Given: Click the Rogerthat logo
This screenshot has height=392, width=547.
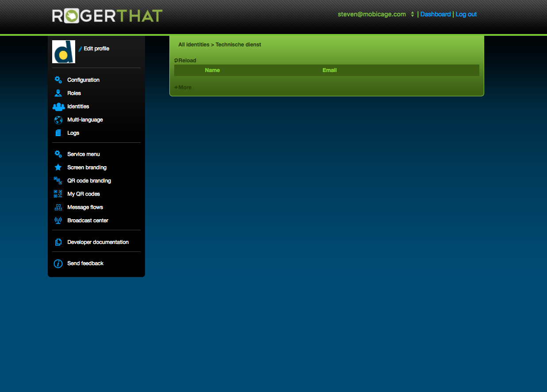Looking at the screenshot, I should point(107,16).
